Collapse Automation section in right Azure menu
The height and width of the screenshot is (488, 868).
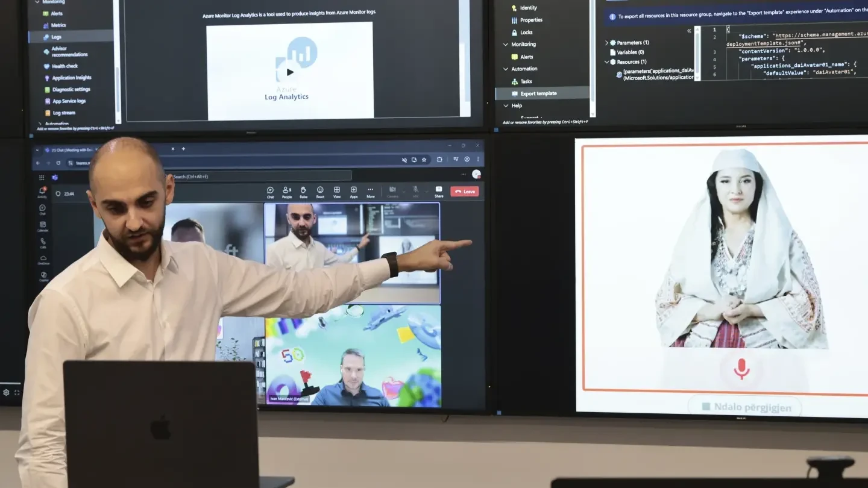[506, 69]
